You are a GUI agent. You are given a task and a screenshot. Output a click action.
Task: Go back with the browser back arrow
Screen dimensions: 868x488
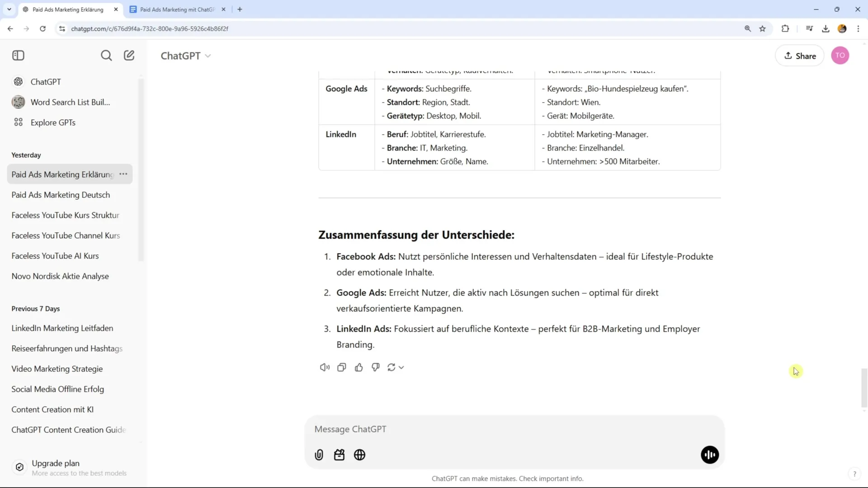pos(10,28)
